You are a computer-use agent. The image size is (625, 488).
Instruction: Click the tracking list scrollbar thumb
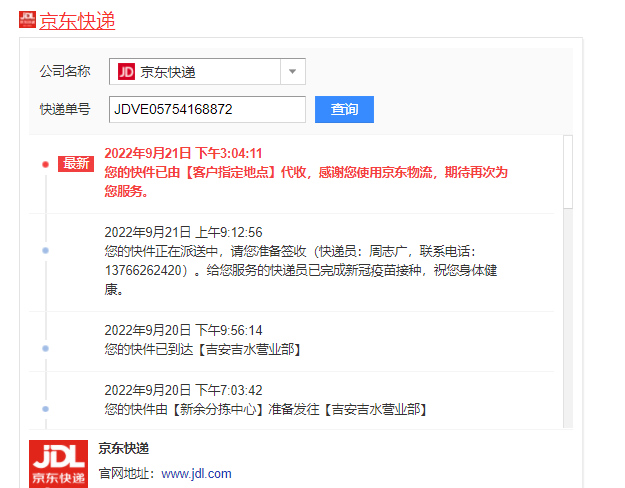568,172
